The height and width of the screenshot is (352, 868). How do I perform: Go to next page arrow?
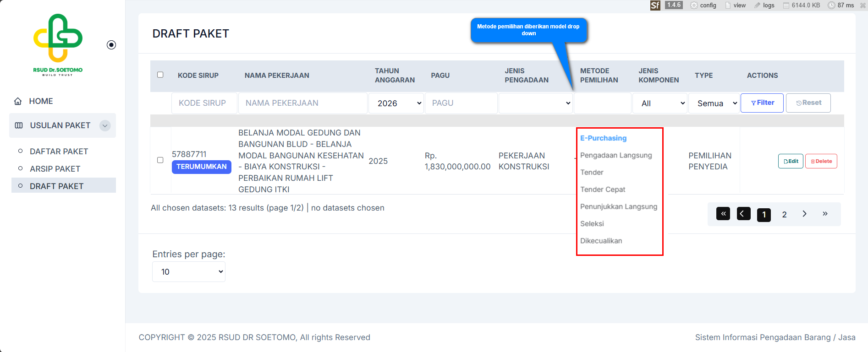point(804,214)
